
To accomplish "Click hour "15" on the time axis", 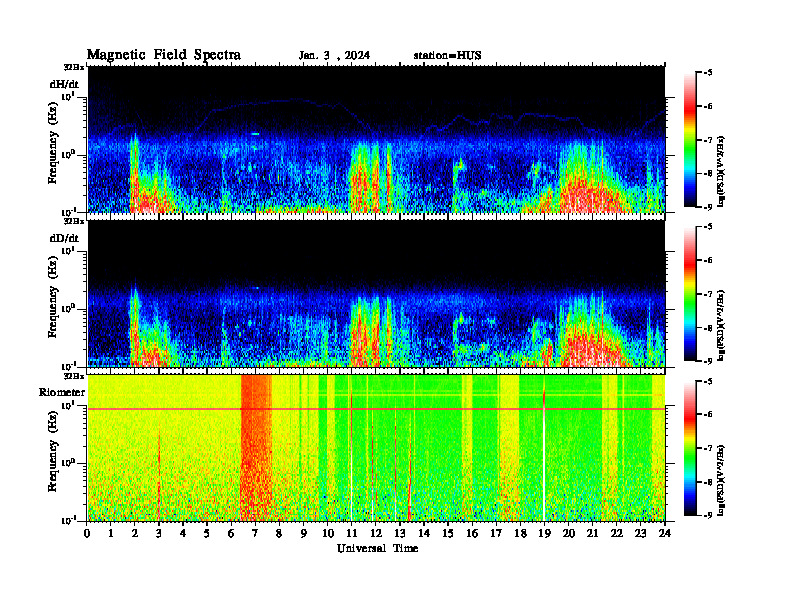I will [448, 533].
